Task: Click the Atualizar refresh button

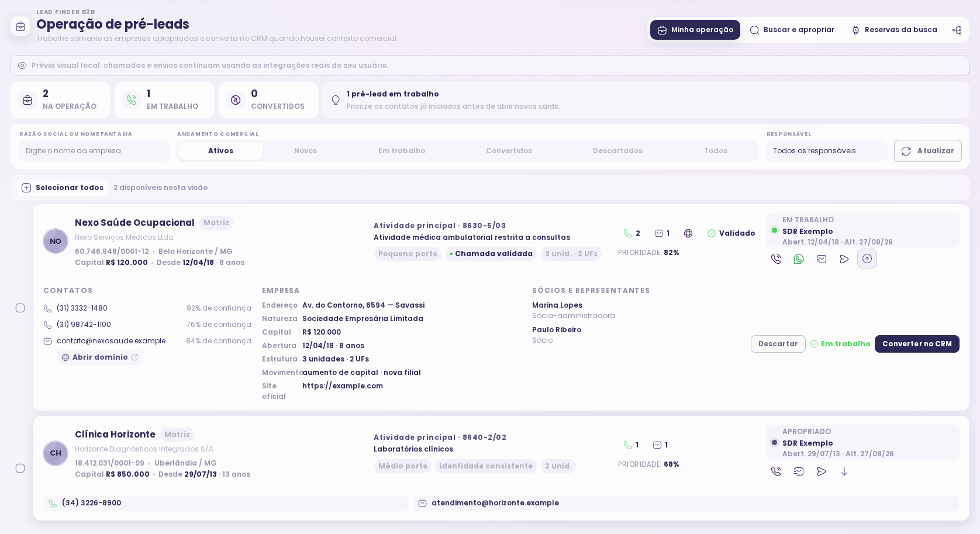Action: pyautogui.click(x=928, y=151)
